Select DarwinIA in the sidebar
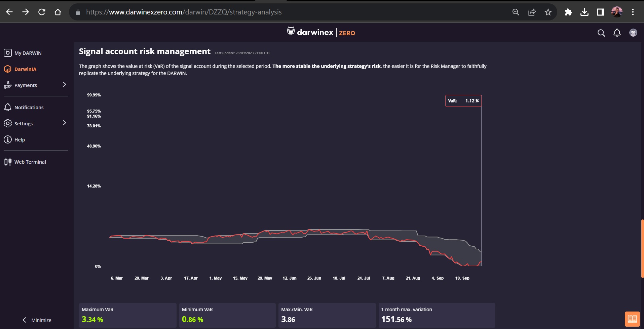Image resolution: width=644 pixels, height=329 pixels. (x=25, y=69)
